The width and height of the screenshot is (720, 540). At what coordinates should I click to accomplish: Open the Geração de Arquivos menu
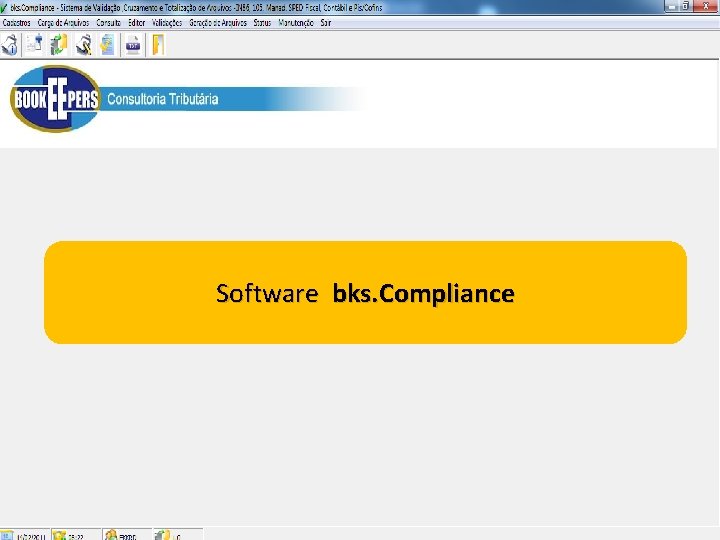218,22
